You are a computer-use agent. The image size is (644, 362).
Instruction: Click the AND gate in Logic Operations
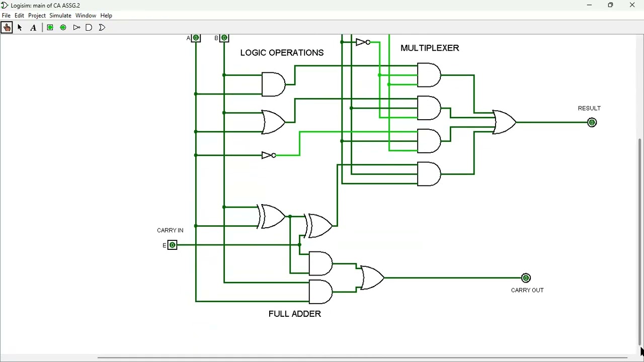click(273, 84)
